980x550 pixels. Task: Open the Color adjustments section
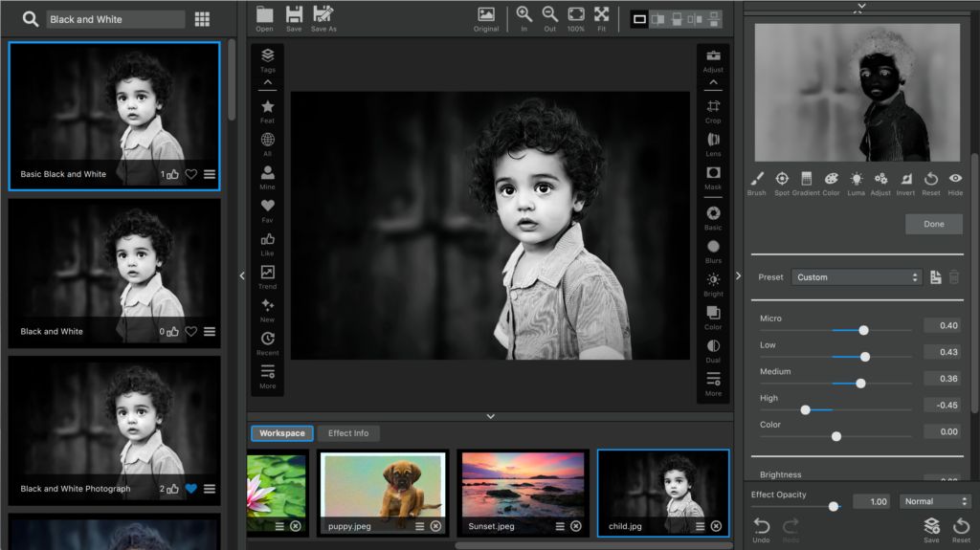(713, 318)
